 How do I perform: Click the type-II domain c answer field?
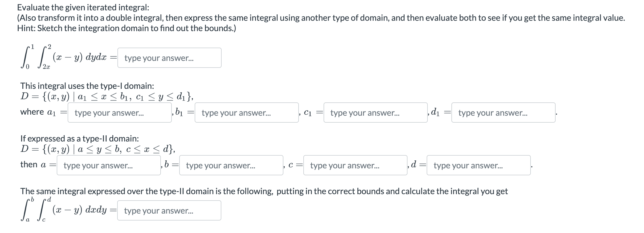354,165
